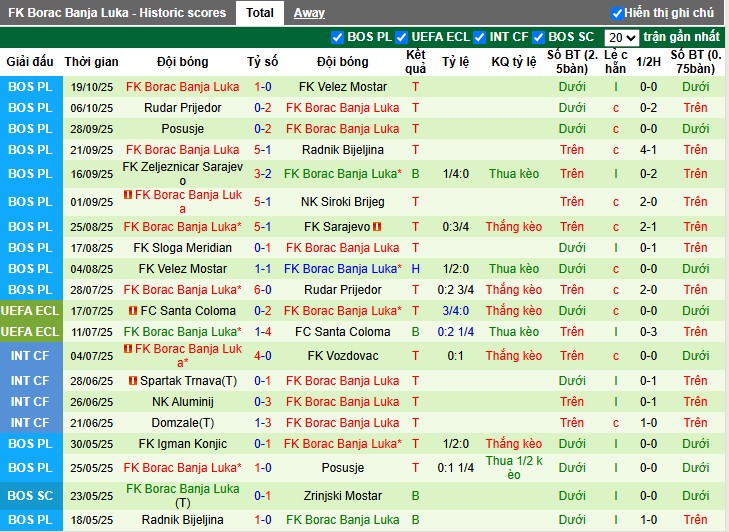This screenshot has height=532, width=729.
Task: Click red card icon next to FK Sarajevo
Action: click(x=377, y=226)
